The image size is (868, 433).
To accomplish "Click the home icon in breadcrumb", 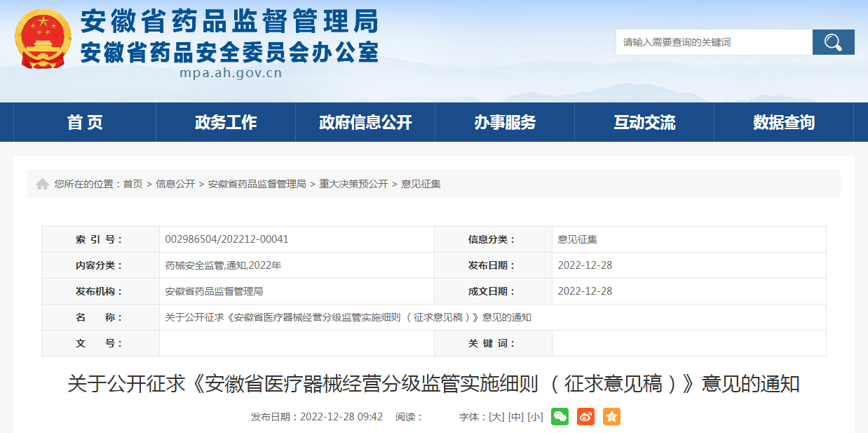I will coord(42,184).
